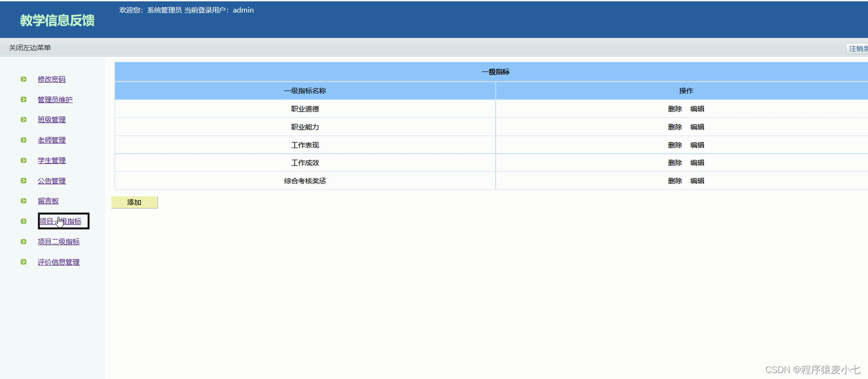
Task: Click the 综合考核奖惩 table cell
Action: tap(305, 181)
